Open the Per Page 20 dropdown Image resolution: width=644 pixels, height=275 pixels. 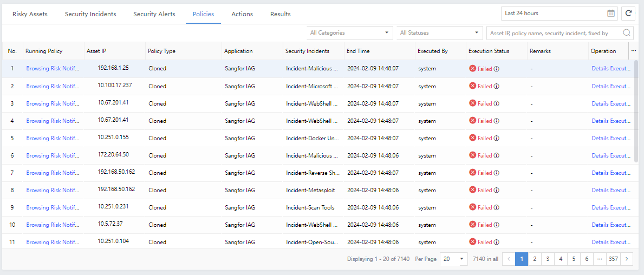tap(454, 259)
